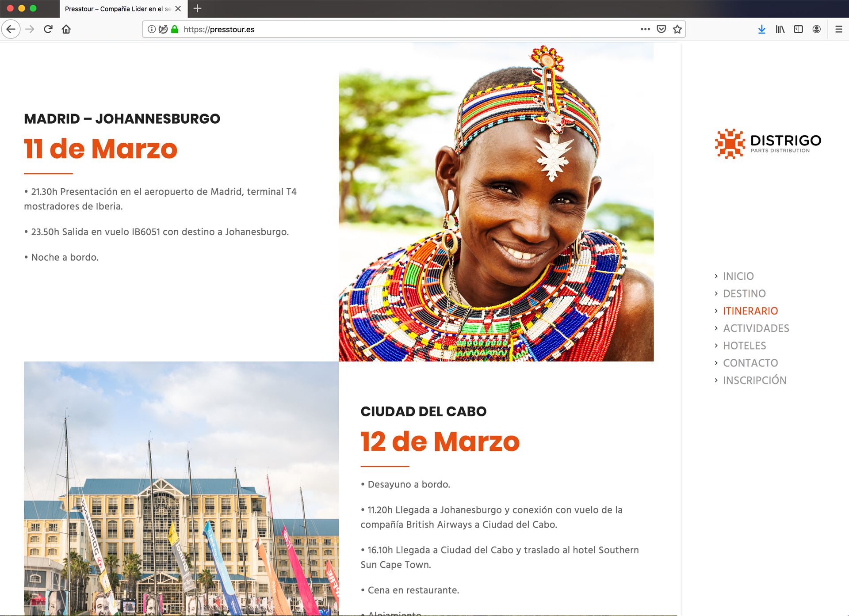Open the downloads panel

click(761, 29)
